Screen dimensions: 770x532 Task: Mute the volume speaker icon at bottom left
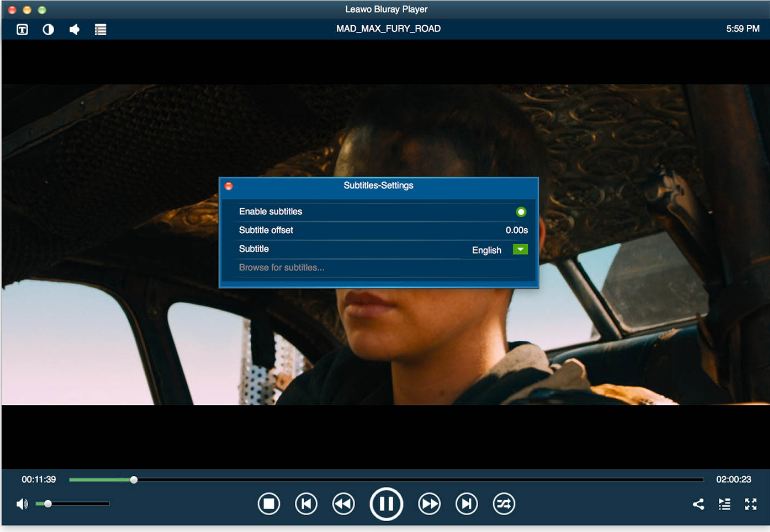[22, 504]
